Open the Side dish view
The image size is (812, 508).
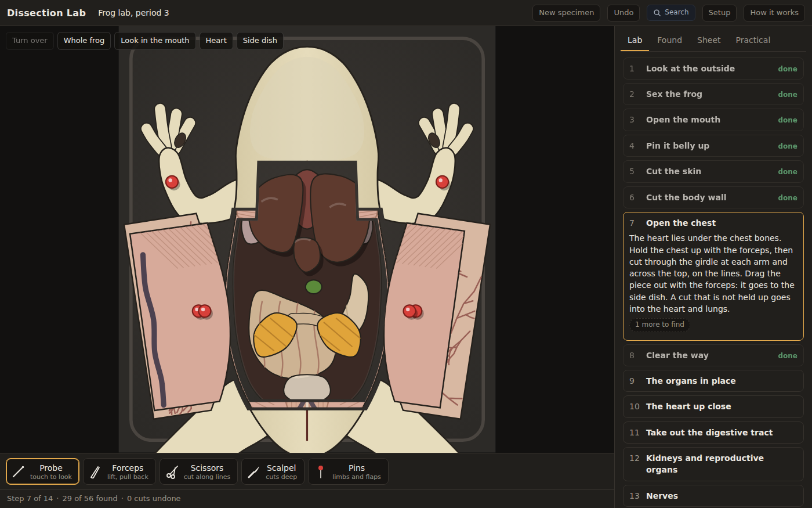click(260, 41)
